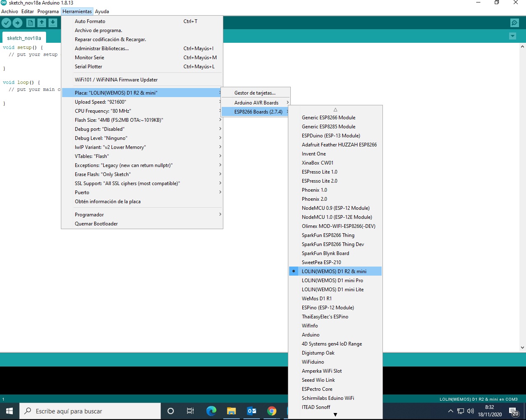Click Obtén información de la placa
This screenshot has width=526, height=420.
[x=142, y=202]
